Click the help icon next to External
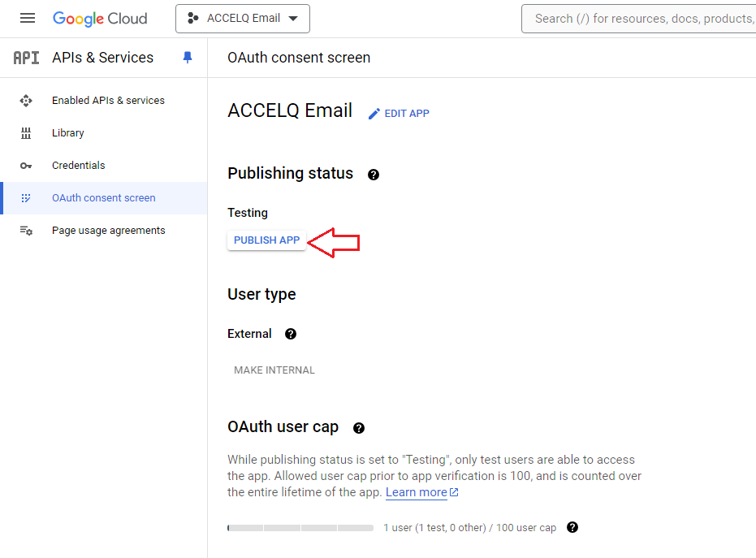Image resolution: width=756 pixels, height=558 pixels. (290, 334)
